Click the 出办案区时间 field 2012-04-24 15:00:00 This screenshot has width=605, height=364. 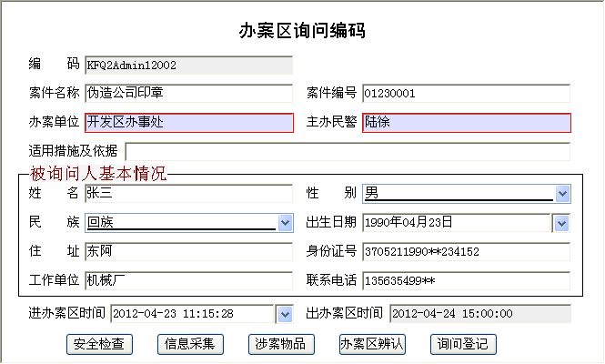(480, 313)
